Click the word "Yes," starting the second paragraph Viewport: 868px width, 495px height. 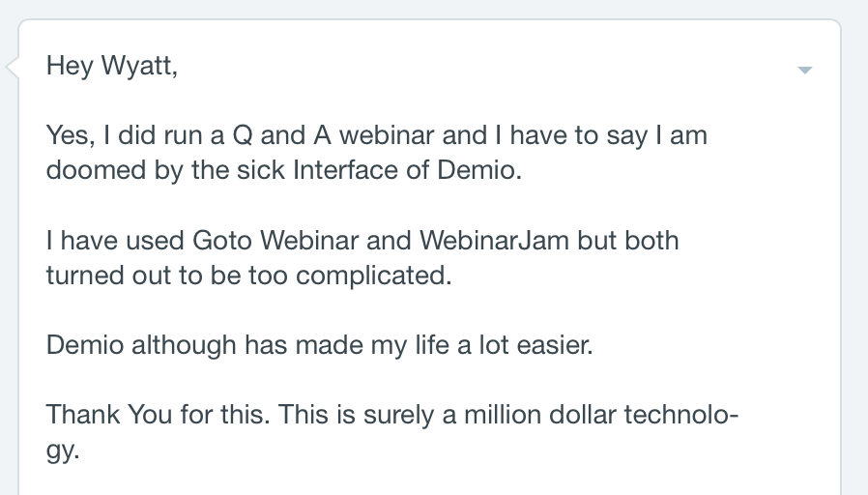click(71, 135)
